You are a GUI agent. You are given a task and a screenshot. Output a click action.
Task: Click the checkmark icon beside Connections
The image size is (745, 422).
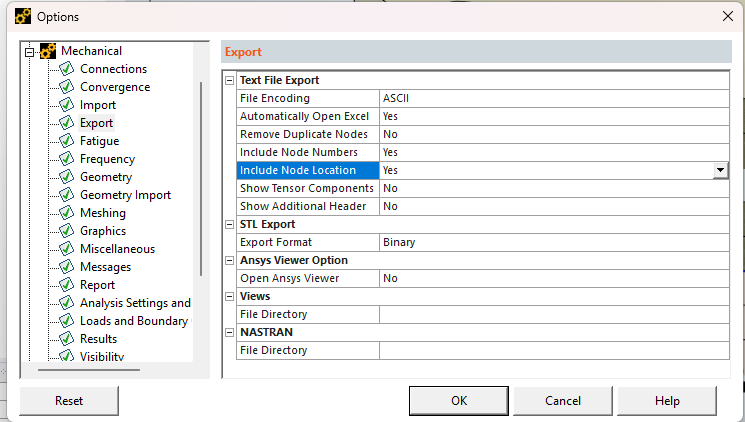(67, 69)
